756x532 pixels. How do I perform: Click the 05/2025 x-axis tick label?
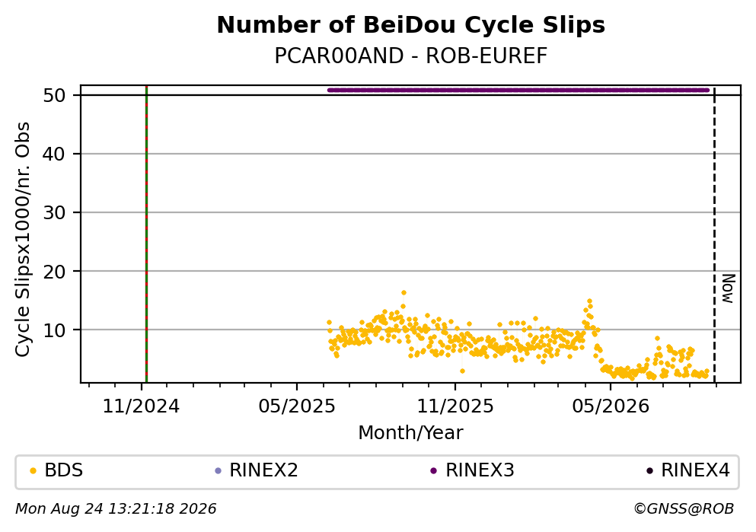tap(297, 406)
